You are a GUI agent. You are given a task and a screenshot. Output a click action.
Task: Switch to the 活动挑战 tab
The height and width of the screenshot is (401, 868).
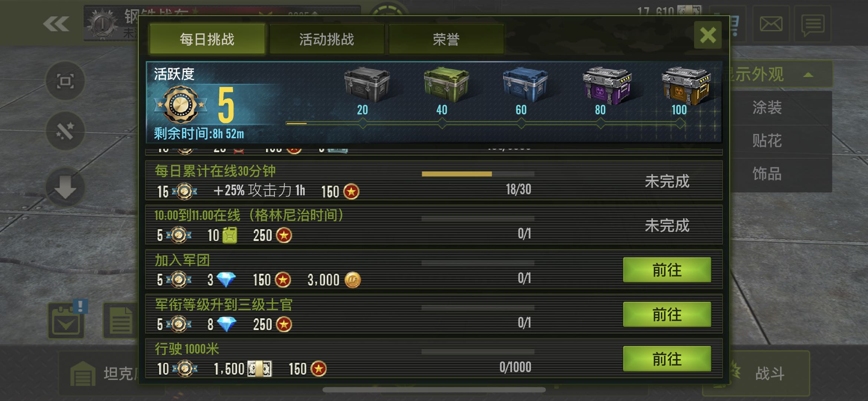(x=327, y=39)
